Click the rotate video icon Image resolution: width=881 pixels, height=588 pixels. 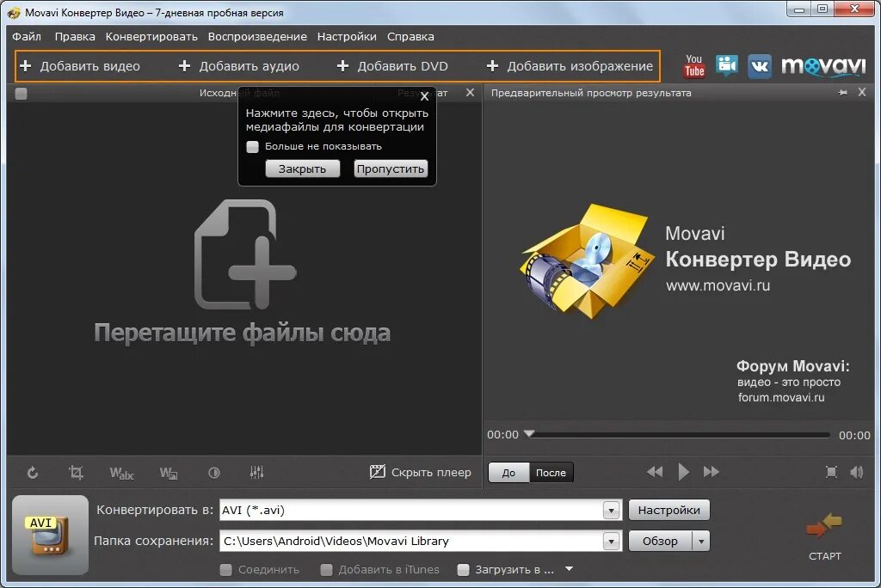[33, 473]
